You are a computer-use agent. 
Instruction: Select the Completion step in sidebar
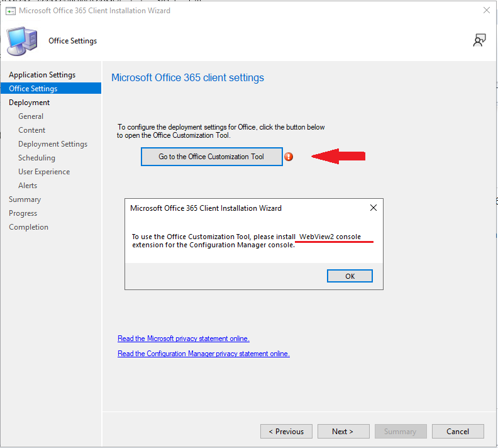(28, 227)
